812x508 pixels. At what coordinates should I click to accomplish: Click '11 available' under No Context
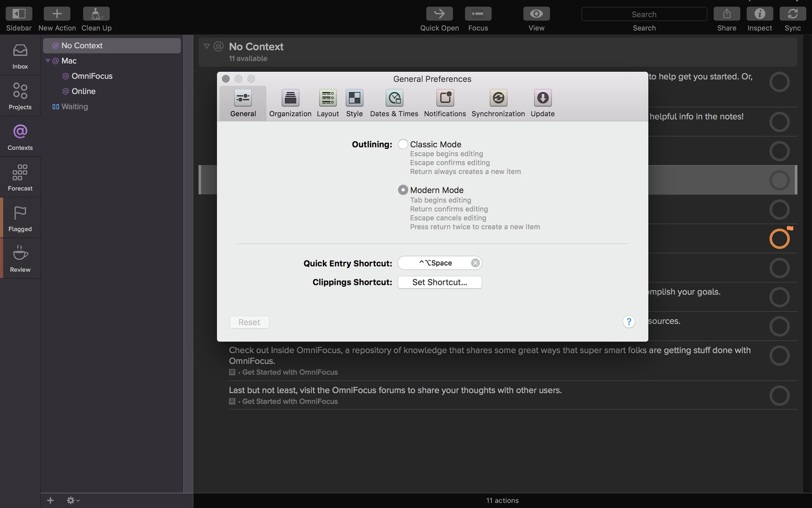pyautogui.click(x=248, y=59)
